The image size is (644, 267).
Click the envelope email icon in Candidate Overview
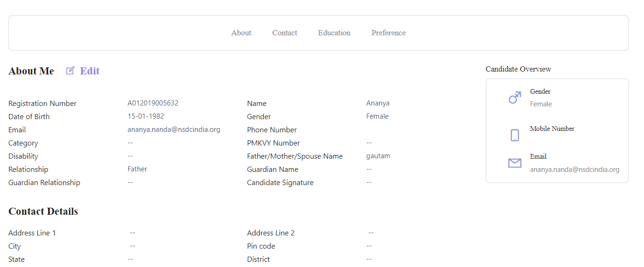coord(514,163)
